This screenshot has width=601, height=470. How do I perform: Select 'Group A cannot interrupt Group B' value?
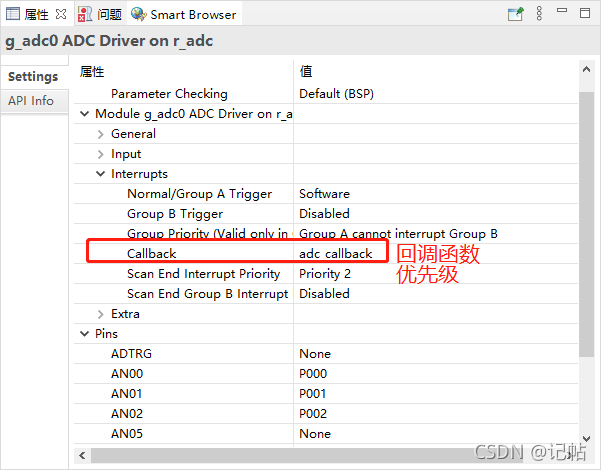398,233
